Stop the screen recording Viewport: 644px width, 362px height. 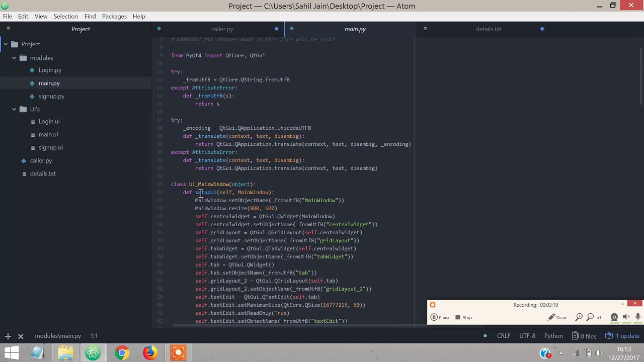coord(463,317)
